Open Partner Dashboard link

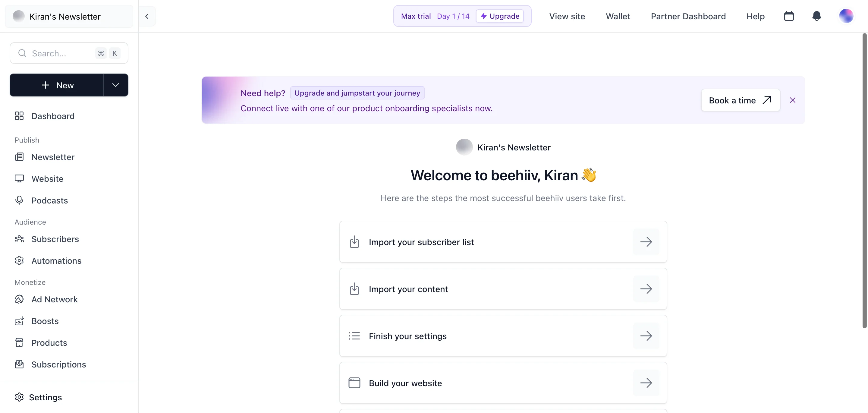(688, 16)
